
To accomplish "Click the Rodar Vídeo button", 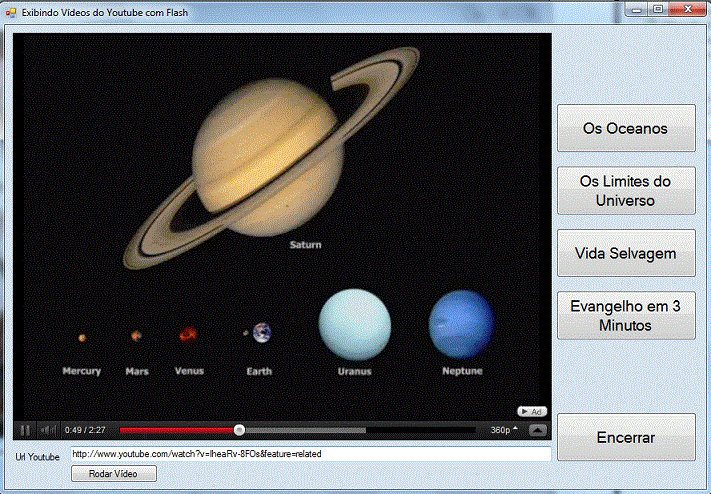I will (x=114, y=474).
